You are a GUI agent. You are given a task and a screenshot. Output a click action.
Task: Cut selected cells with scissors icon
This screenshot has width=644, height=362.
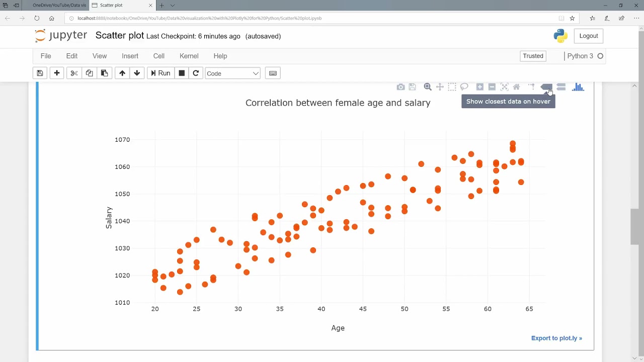[74, 73]
